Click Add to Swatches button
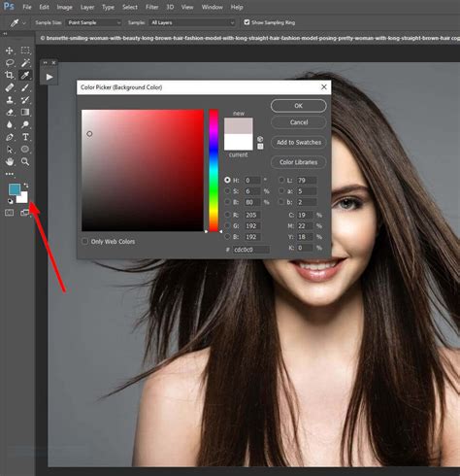The height and width of the screenshot is (476, 460). 299,143
